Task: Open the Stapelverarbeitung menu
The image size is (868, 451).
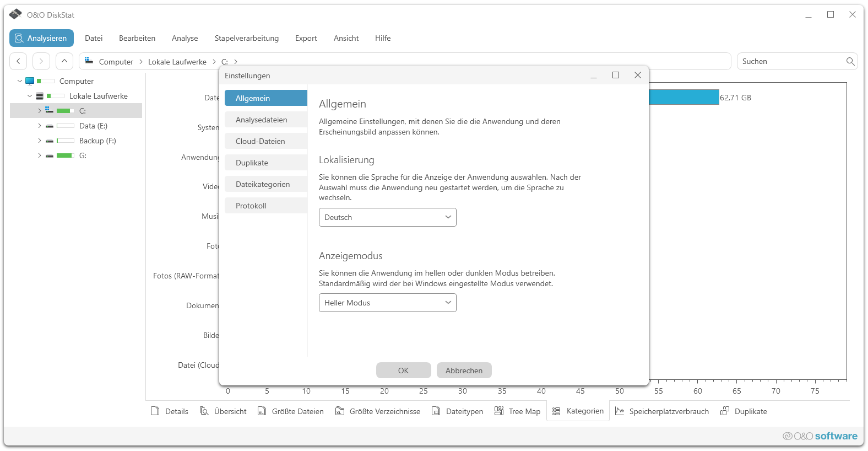Action: 247,38
